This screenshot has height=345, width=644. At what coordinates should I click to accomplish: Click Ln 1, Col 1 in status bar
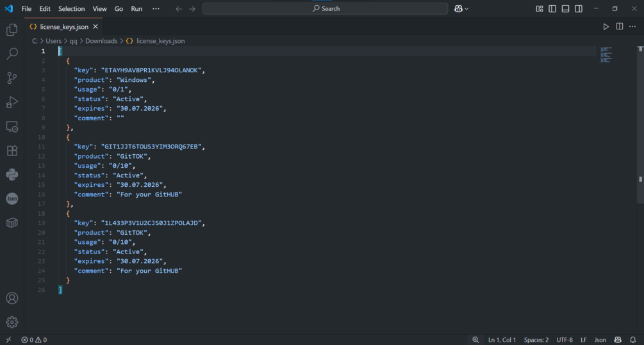[502, 340]
